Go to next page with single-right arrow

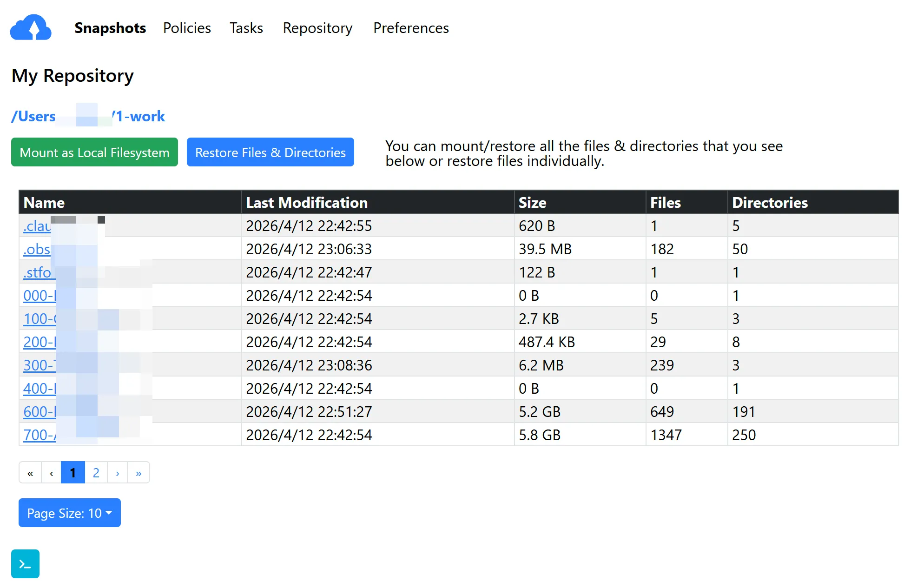(x=118, y=473)
